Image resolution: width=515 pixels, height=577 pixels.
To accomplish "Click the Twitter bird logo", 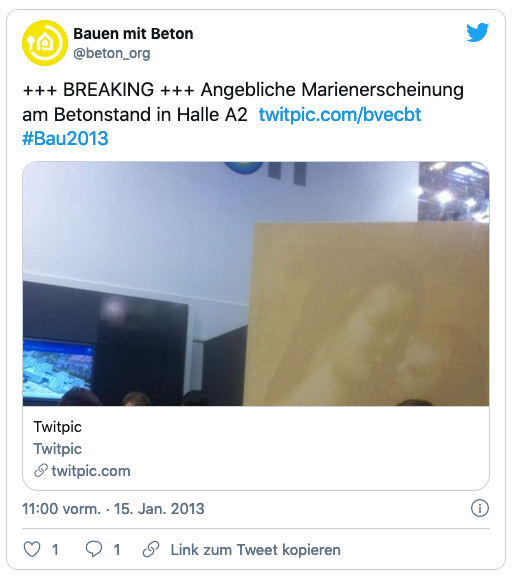I will click(x=477, y=32).
